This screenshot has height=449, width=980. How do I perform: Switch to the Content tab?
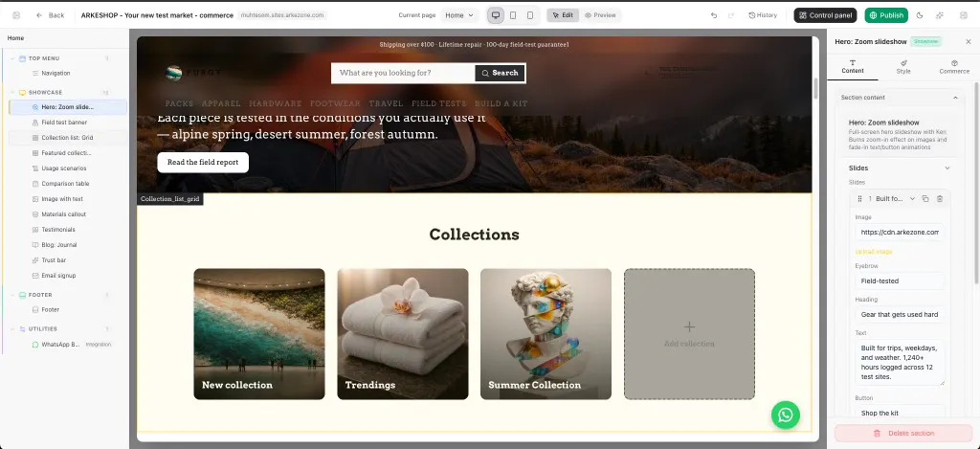[x=853, y=67]
